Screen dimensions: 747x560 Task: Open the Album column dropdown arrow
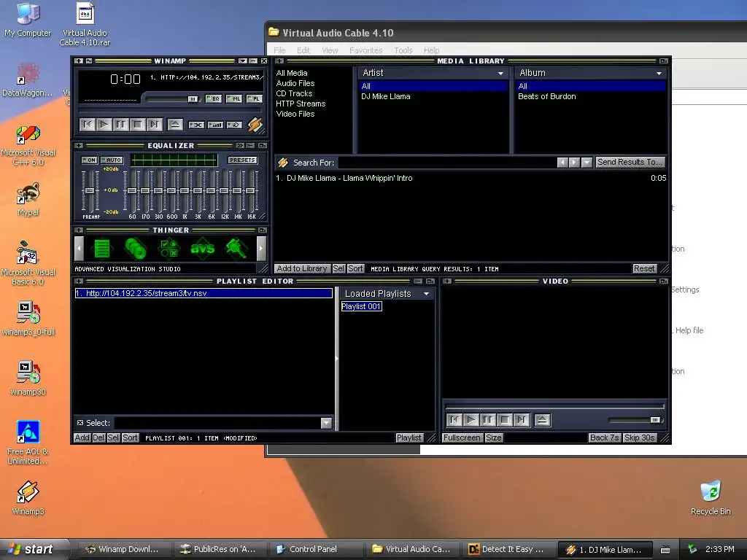pyautogui.click(x=659, y=74)
